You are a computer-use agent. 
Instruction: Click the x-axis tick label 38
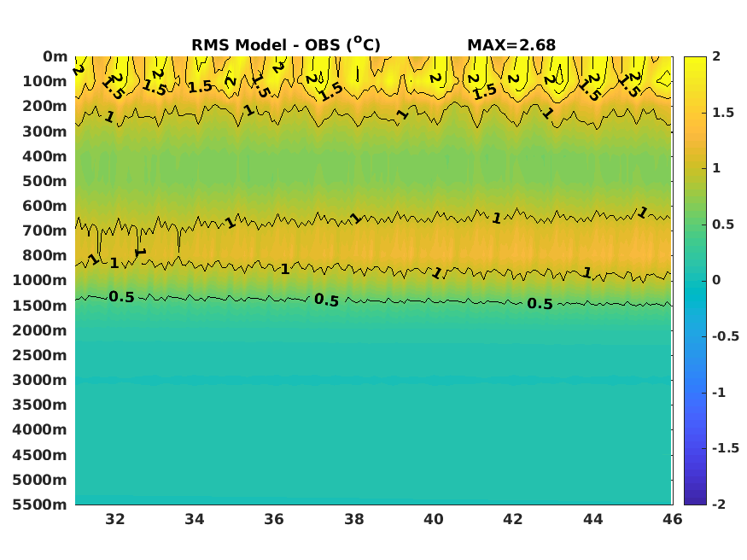pyautogui.click(x=354, y=518)
